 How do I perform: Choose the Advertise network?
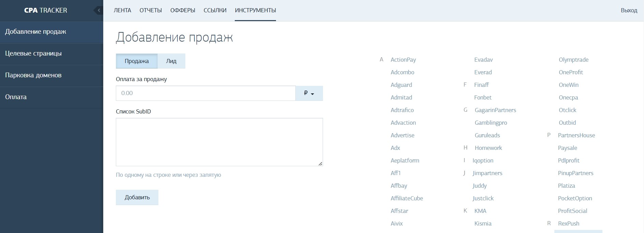(x=402, y=135)
